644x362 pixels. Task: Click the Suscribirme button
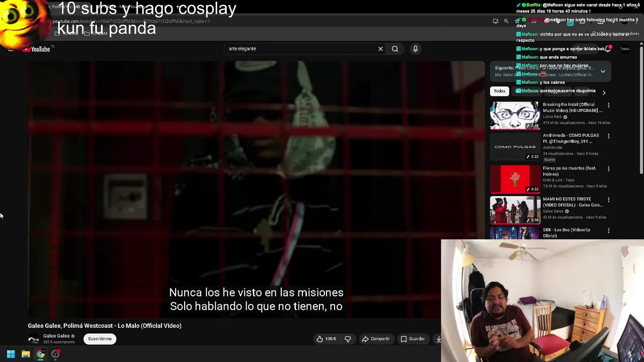coord(100,339)
